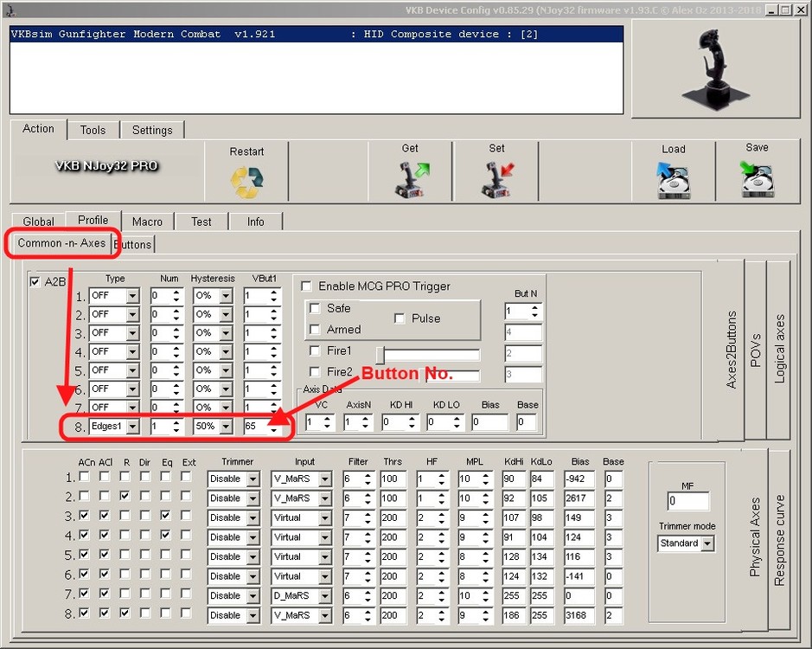
Task: Switch to the Tools tab
Action: pos(93,130)
